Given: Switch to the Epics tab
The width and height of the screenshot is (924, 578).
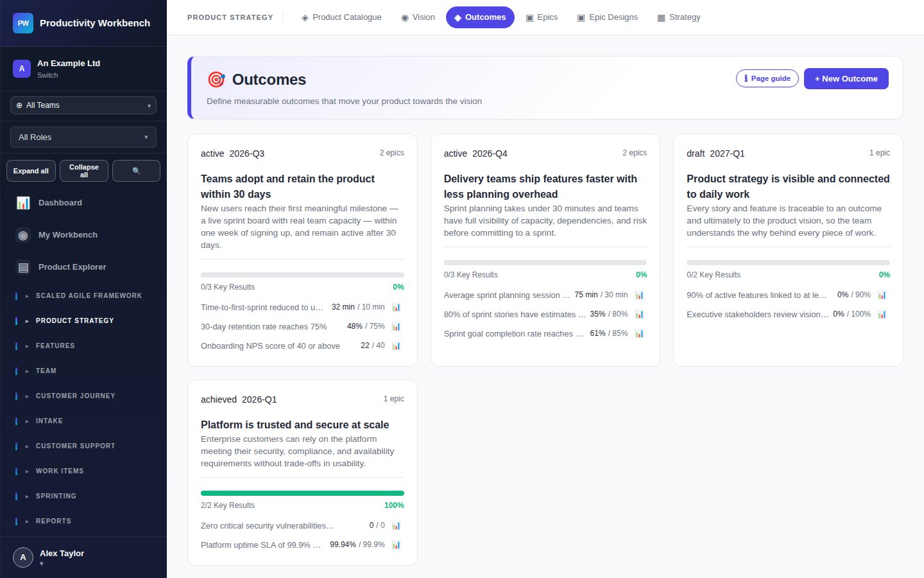Looking at the screenshot, I should (542, 17).
